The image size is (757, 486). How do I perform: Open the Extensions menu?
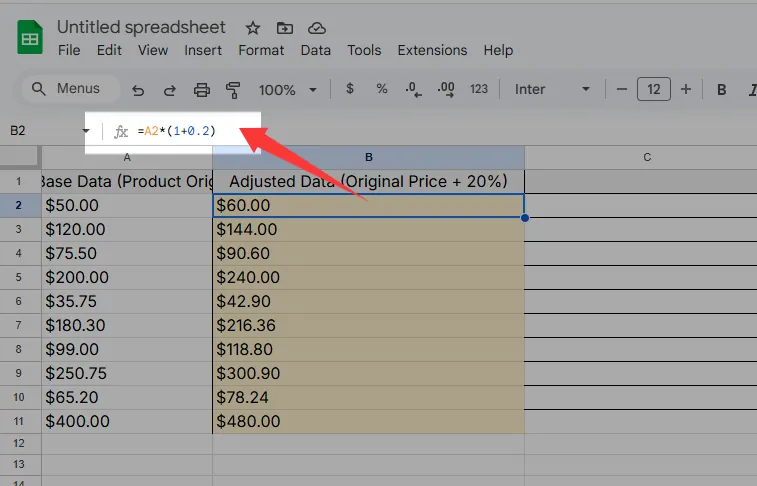point(432,50)
